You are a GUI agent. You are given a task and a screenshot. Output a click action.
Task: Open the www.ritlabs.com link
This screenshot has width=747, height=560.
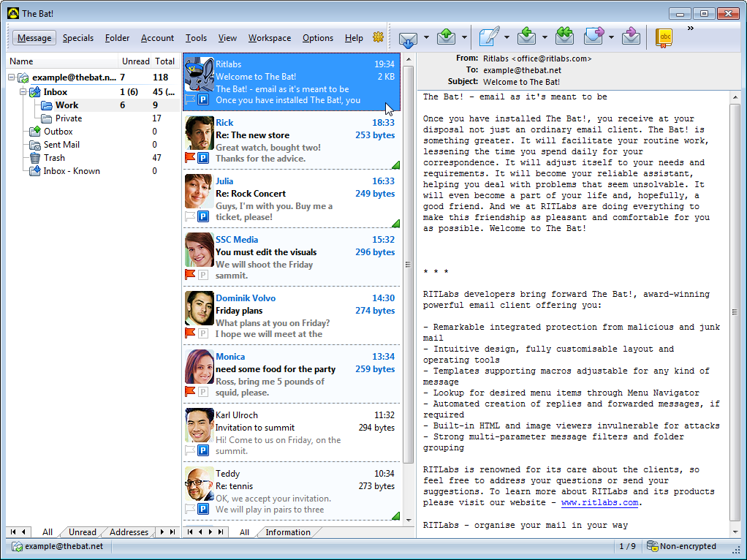(600, 503)
